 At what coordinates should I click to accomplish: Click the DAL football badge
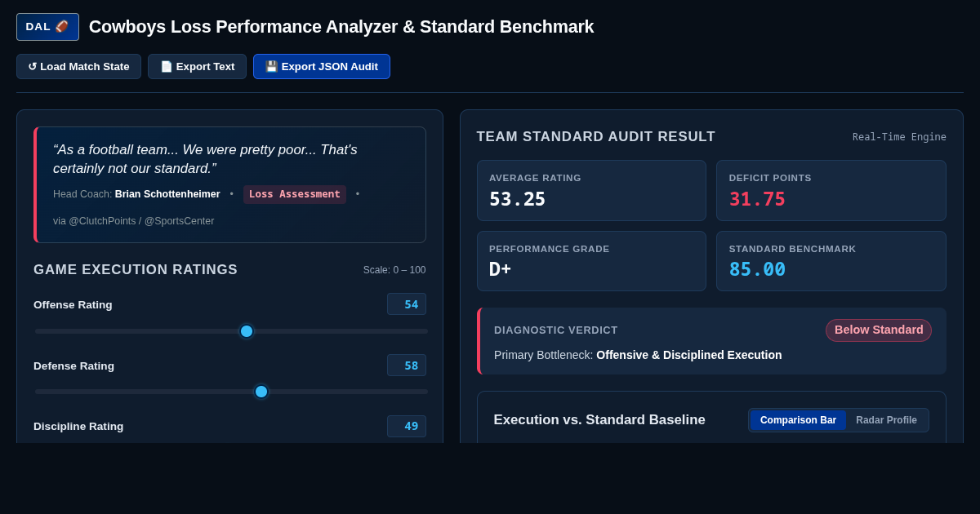47,27
